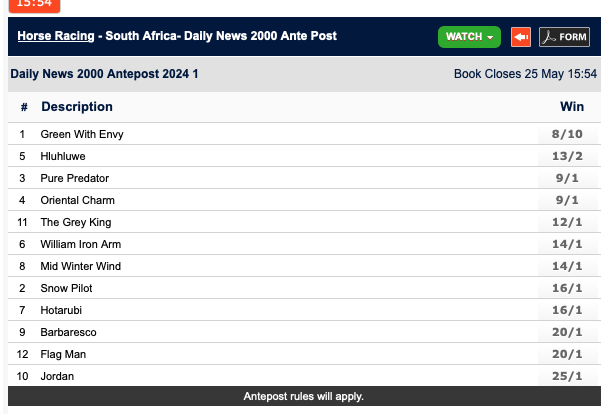Click the Description column header
This screenshot has width=605, height=414.
click(77, 107)
